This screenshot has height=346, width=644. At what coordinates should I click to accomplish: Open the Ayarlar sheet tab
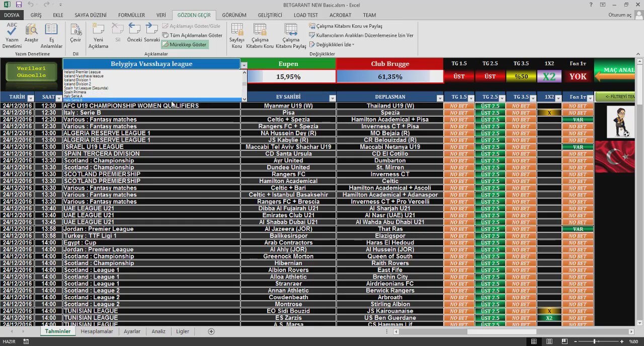click(x=132, y=331)
